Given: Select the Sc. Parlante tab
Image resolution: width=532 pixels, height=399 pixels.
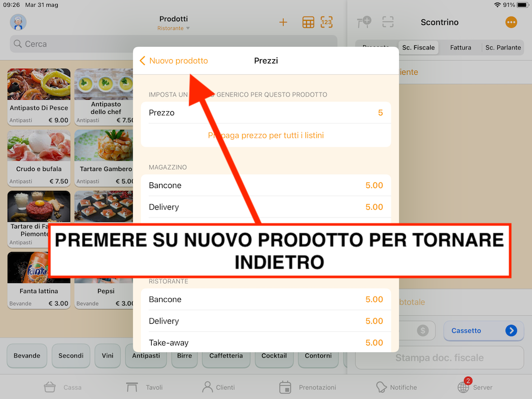Looking at the screenshot, I should click(x=503, y=47).
